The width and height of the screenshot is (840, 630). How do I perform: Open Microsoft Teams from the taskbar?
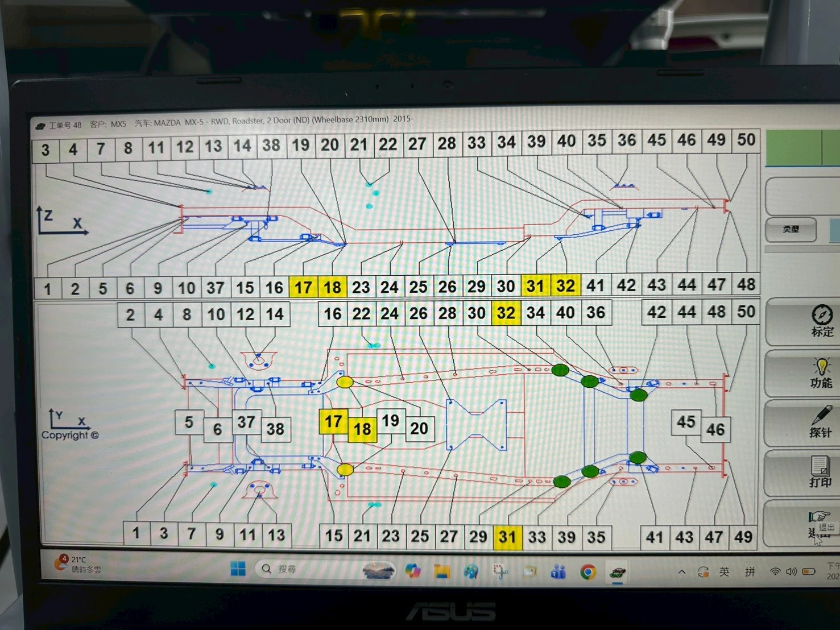point(558,572)
